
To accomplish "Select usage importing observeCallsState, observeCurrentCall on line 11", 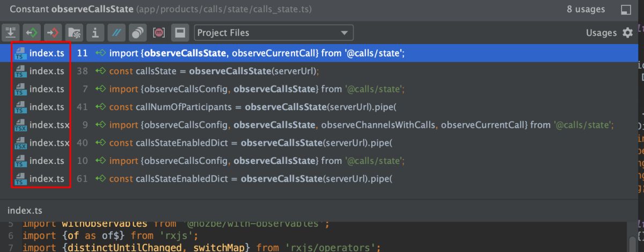I will [318, 53].
